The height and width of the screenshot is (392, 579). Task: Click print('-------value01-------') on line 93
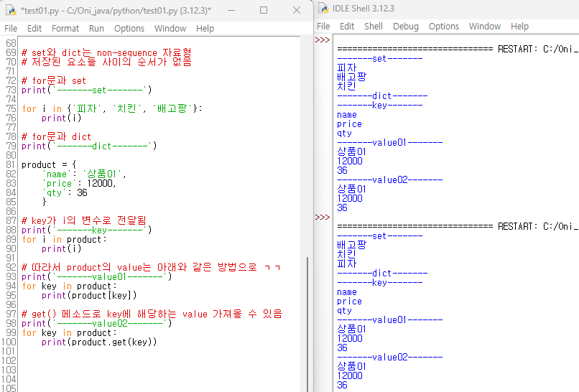point(97,276)
